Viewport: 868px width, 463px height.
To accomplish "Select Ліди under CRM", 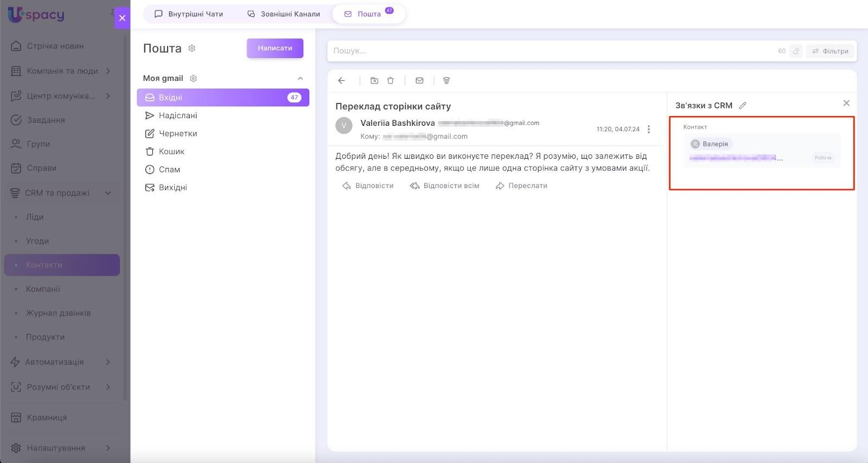I will [35, 217].
